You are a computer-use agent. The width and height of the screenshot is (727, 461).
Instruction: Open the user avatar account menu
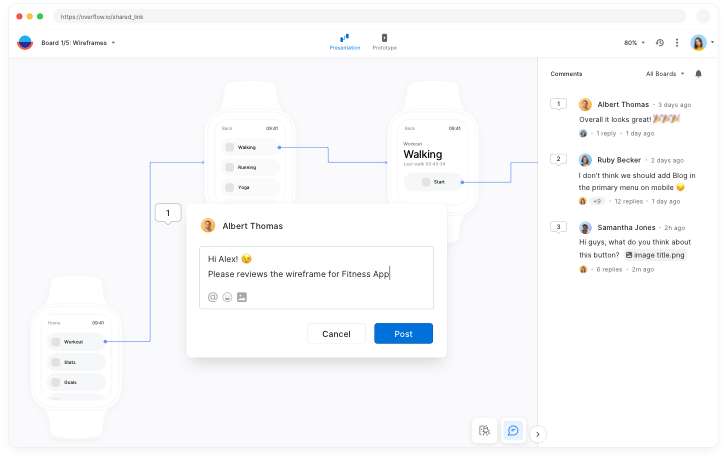click(699, 43)
